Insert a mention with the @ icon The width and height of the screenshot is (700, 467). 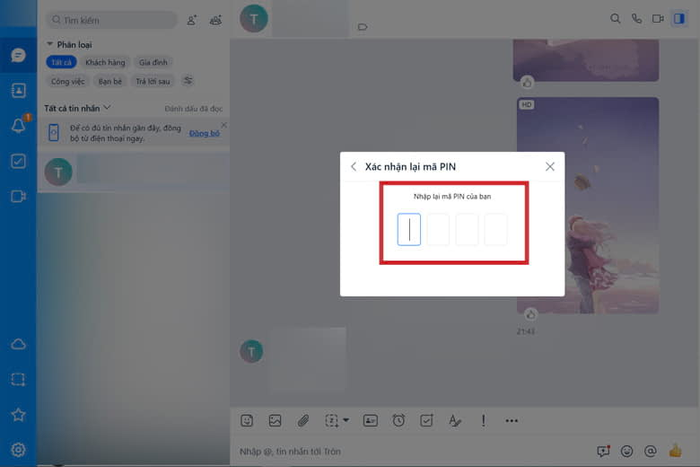[x=650, y=451]
